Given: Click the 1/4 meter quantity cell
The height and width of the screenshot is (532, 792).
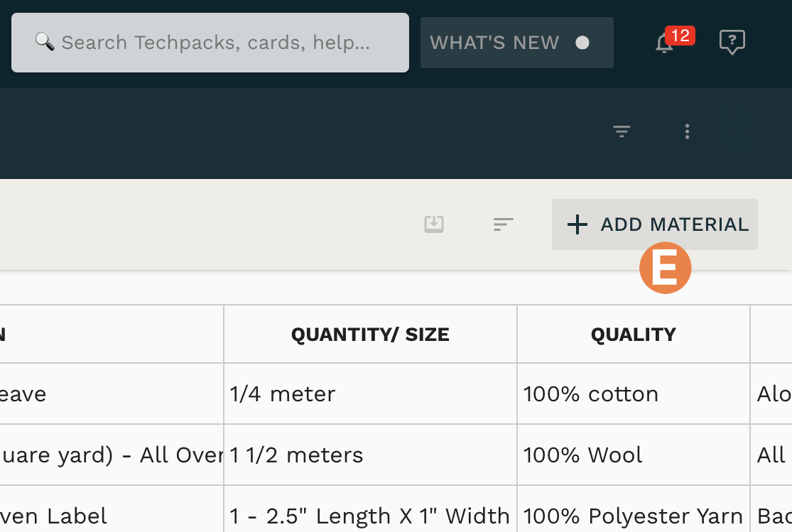Looking at the screenshot, I should [x=370, y=393].
